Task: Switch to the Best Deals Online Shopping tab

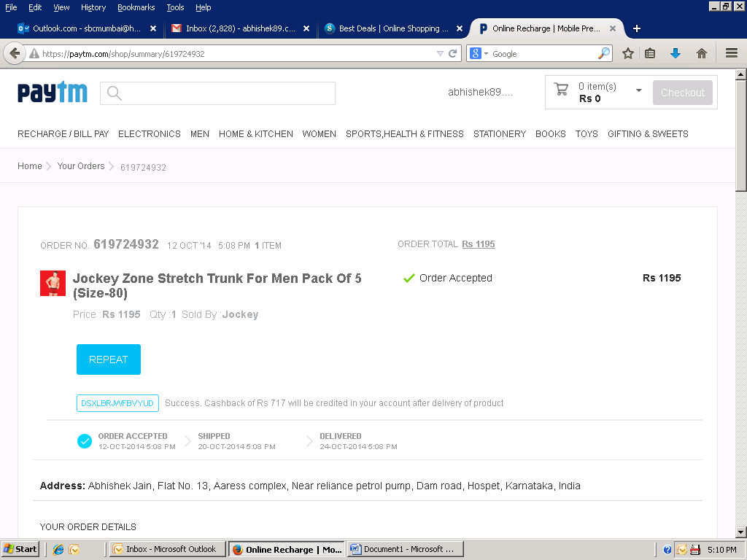Action: click(x=393, y=28)
